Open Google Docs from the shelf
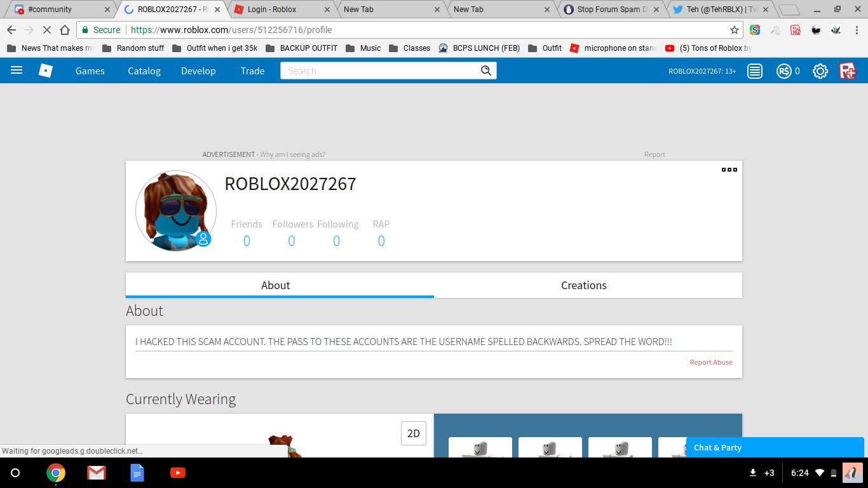Image resolution: width=868 pixels, height=488 pixels. coord(137,473)
